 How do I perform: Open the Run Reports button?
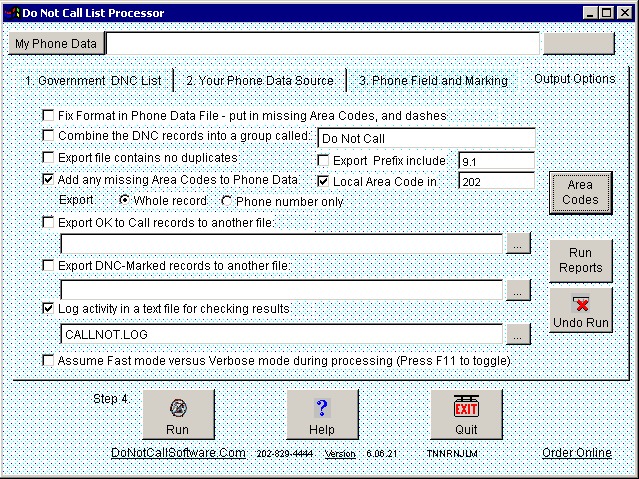(x=580, y=261)
